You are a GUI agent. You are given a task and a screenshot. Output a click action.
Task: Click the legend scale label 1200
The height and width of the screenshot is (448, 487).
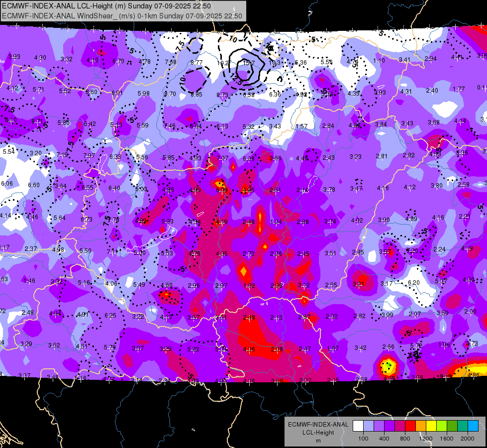425,439
